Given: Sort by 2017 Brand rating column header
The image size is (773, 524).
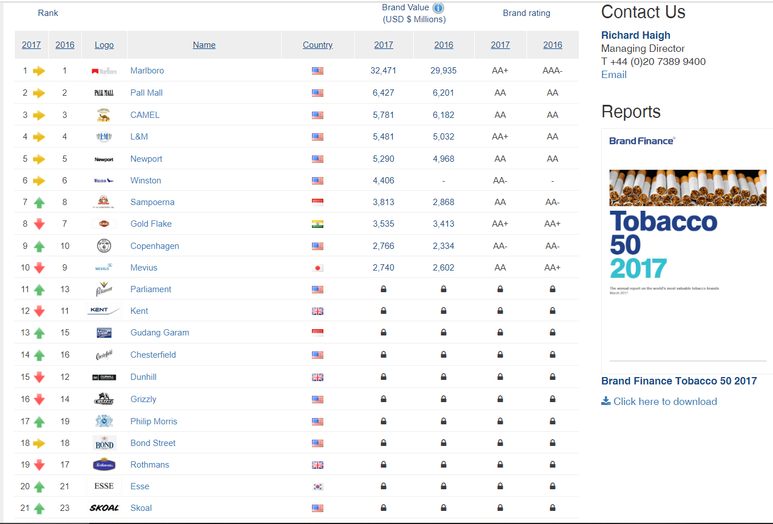Looking at the screenshot, I should pos(500,45).
